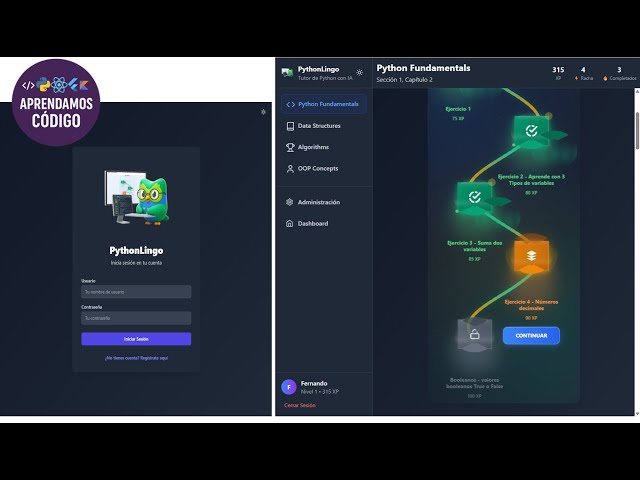Viewport: 640px width, 480px height.
Task: Click 'Ejercicio 2 - Aprende con 3 Tipos de variables' label
Action: [531, 180]
